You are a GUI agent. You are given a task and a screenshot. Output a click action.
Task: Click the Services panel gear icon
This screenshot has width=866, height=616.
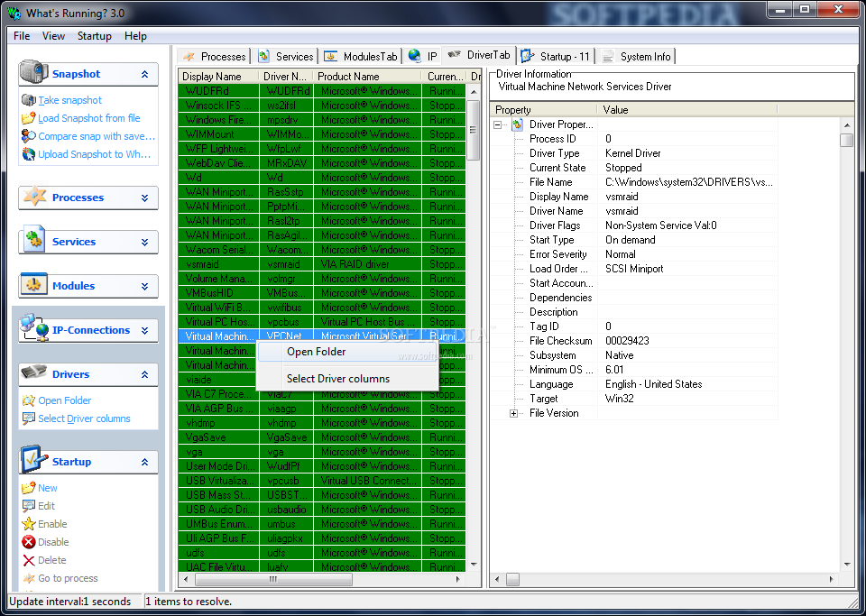tap(34, 241)
